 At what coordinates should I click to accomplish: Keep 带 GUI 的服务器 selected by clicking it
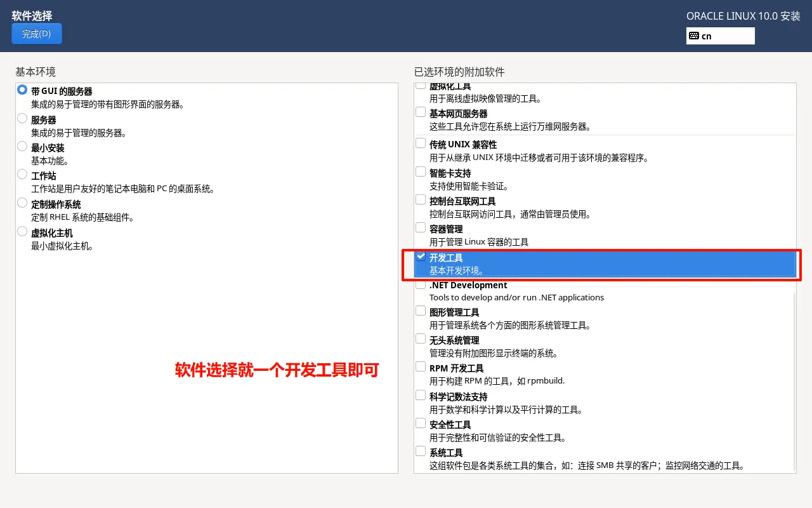tap(21, 91)
